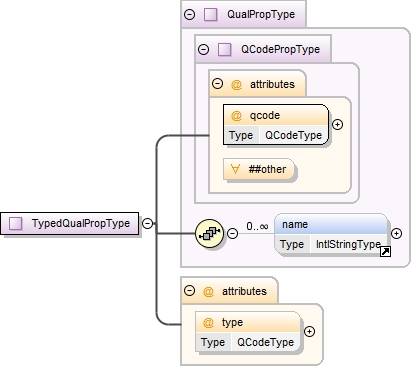This screenshot has width=412, height=367.
Task: Click the QualPropType complex type square icon
Action: click(x=210, y=15)
